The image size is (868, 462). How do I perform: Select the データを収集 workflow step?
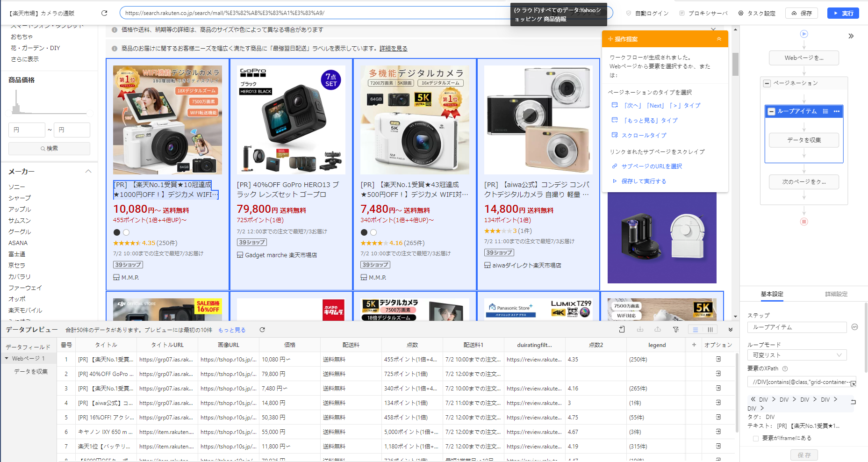(x=804, y=140)
